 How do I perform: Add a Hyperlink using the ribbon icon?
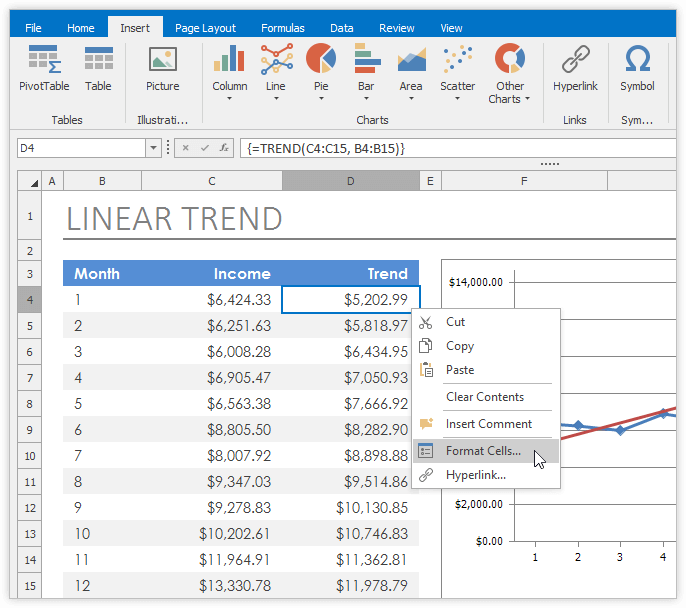pyautogui.click(x=575, y=69)
